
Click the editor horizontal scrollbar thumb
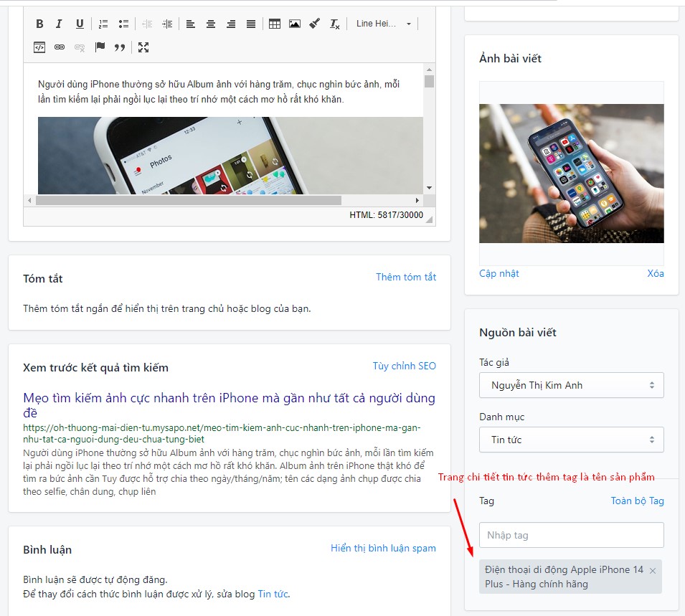point(189,201)
